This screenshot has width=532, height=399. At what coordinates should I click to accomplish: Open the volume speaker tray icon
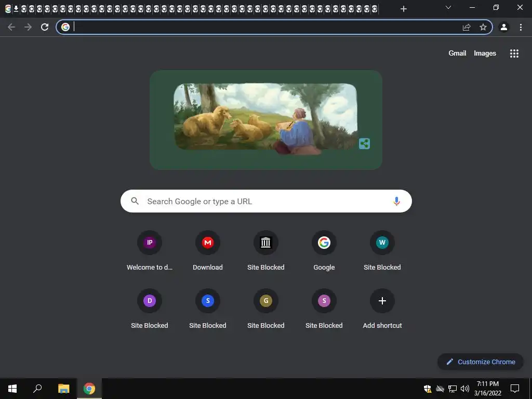coord(465,389)
